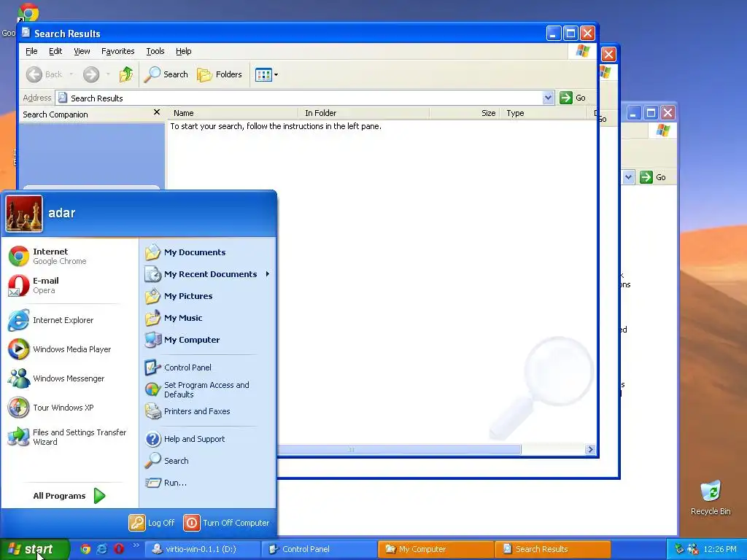This screenshot has height=560, width=747.
Task: Expand My Recent Documents submenu
Action: (x=207, y=274)
